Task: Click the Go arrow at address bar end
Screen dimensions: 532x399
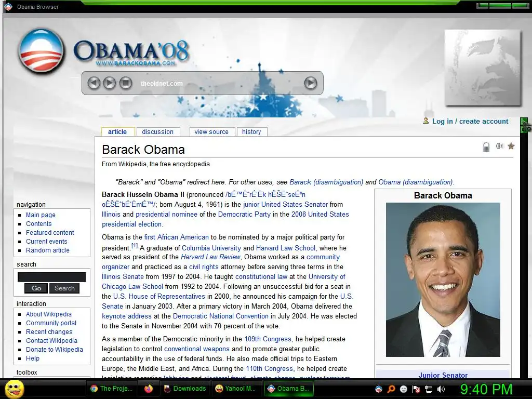Action: click(311, 83)
